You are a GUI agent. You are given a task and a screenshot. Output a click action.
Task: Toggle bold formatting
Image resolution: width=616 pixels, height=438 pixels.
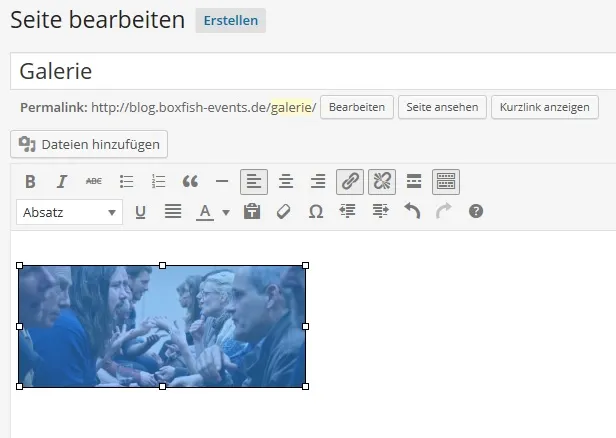coord(30,182)
